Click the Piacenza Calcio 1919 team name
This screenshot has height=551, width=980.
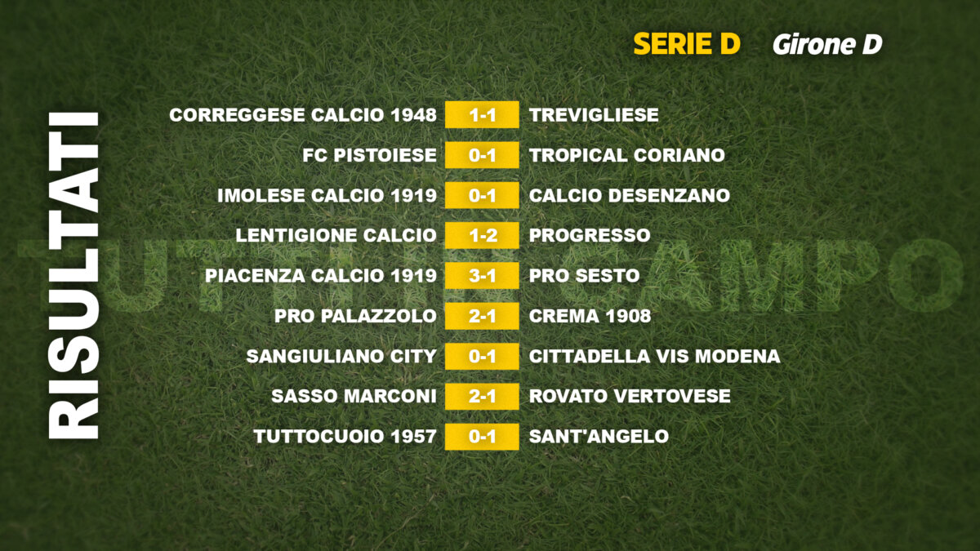[321, 276]
